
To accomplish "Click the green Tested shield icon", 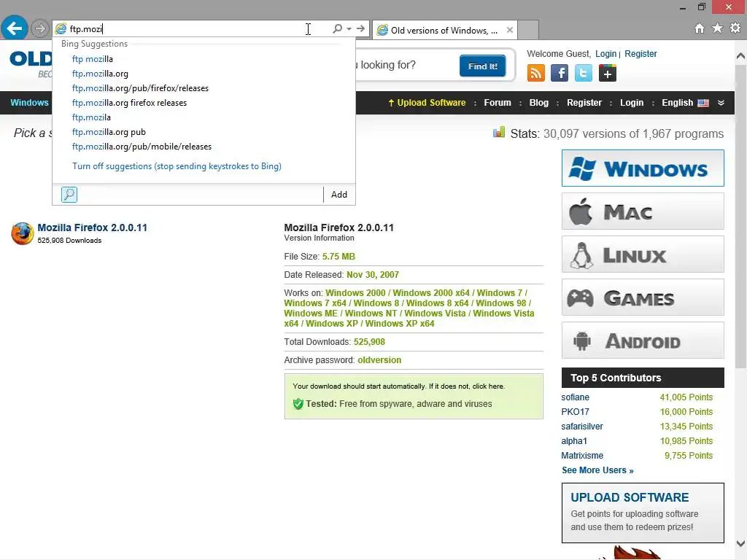I will pyautogui.click(x=298, y=404).
